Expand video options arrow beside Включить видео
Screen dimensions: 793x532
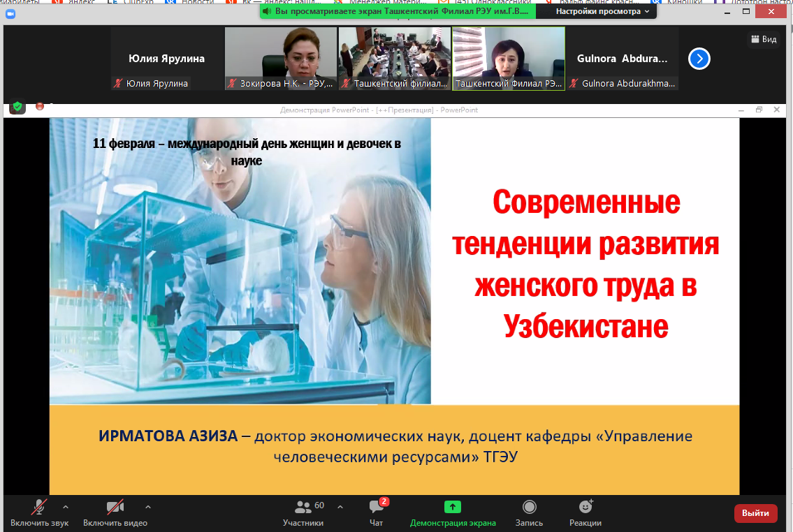pos(147,507)
